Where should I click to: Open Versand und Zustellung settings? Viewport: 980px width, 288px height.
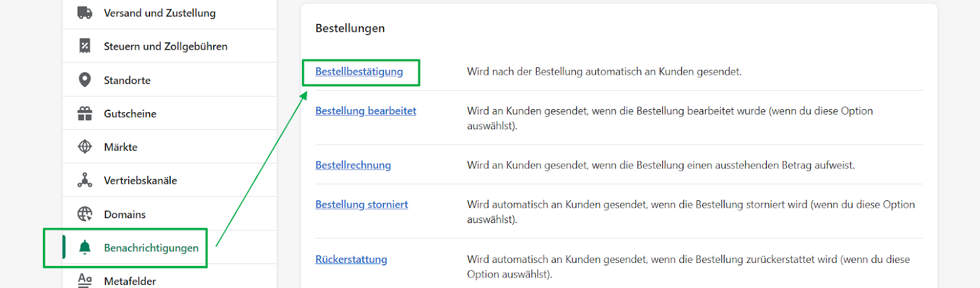(x=159, y=13)
